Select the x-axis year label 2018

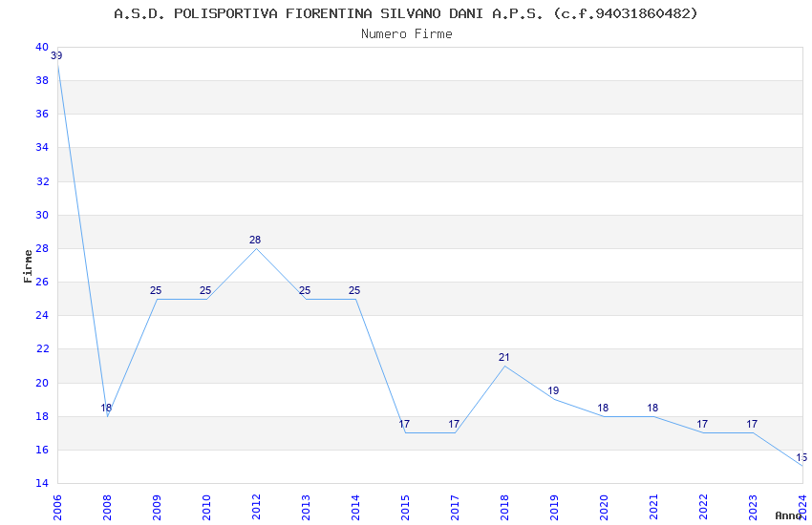(505, 508)
